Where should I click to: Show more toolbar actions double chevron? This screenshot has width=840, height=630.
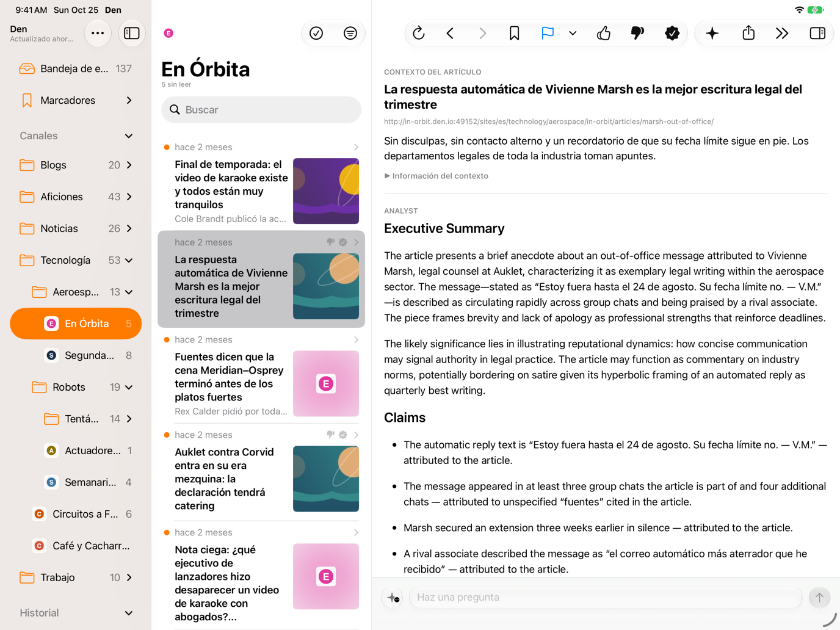point(782,33)
